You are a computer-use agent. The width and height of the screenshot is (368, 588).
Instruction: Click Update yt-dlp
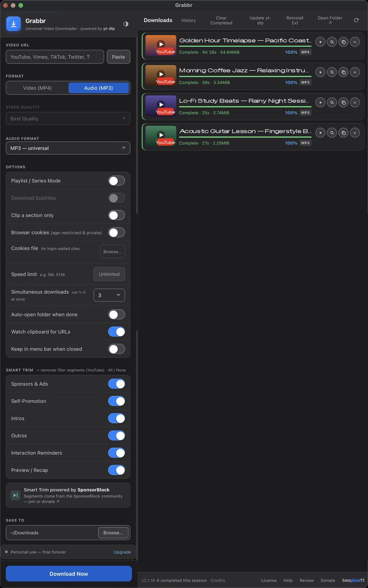[x=260, y=21]
